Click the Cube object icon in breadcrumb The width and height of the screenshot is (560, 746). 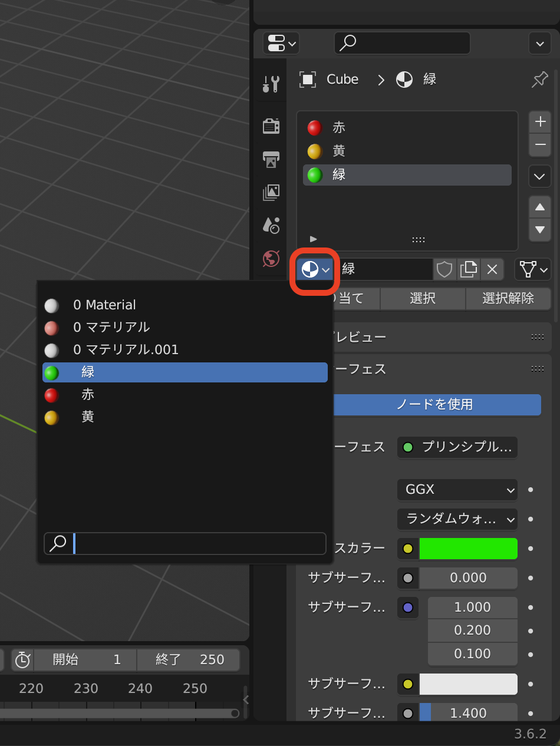pos(308,80)
